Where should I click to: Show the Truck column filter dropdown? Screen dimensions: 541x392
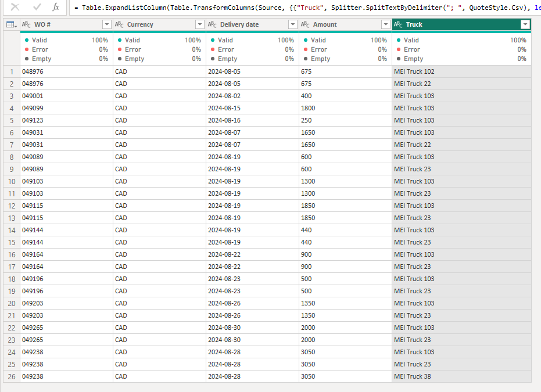pos(525,24)
